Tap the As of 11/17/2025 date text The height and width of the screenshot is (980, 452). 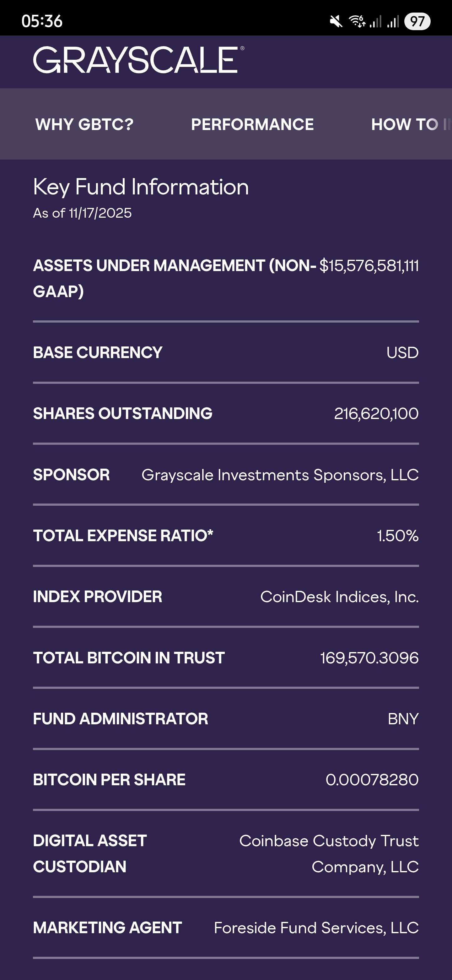(82, 213)
